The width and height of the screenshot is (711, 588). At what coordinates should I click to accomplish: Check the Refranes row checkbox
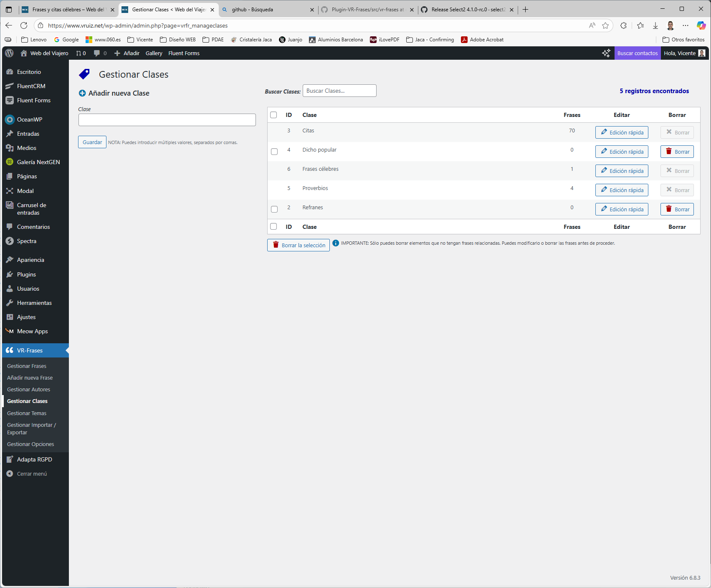274,209
